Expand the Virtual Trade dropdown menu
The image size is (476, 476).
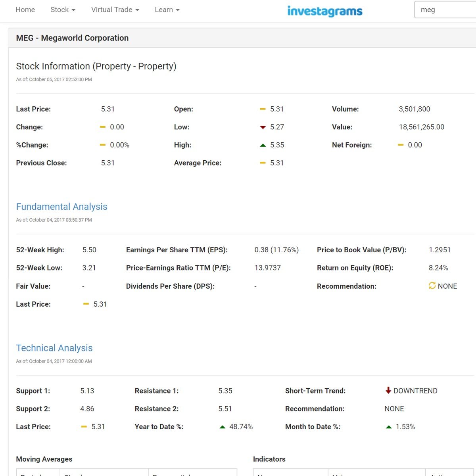pos(115,10)
